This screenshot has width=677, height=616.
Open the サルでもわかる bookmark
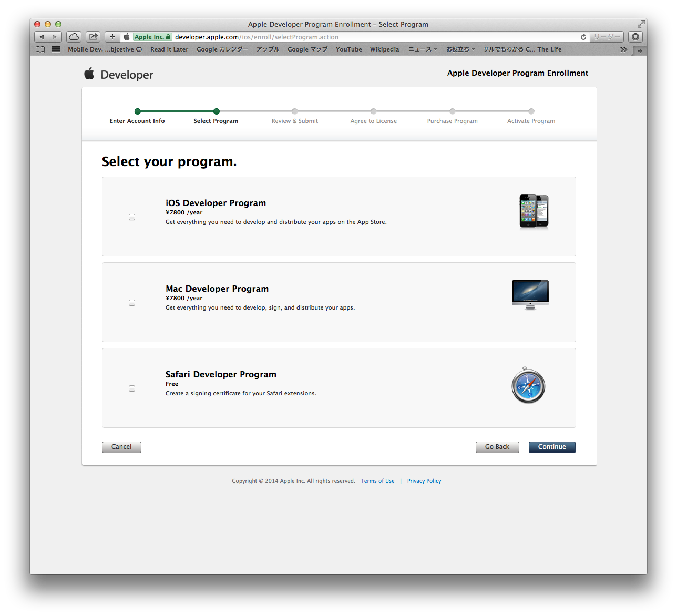[522, 49]
